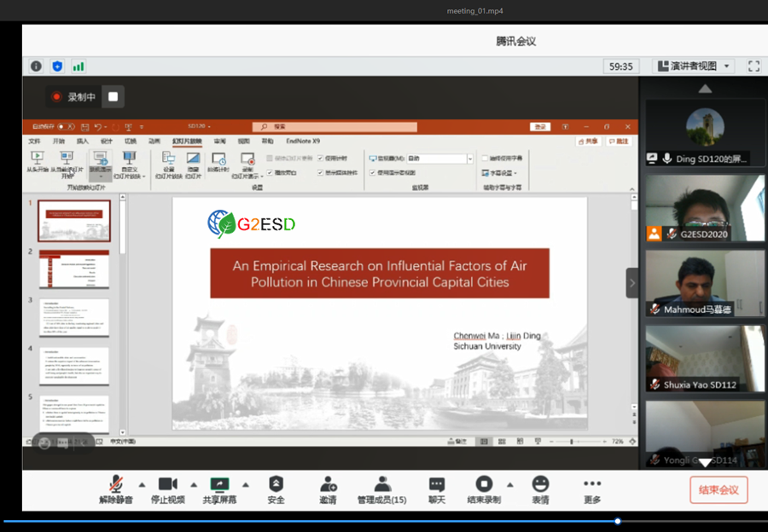Click the 共享 share button in PowerPoint
Screen dimensions: 768x532
tap(588, 142)
